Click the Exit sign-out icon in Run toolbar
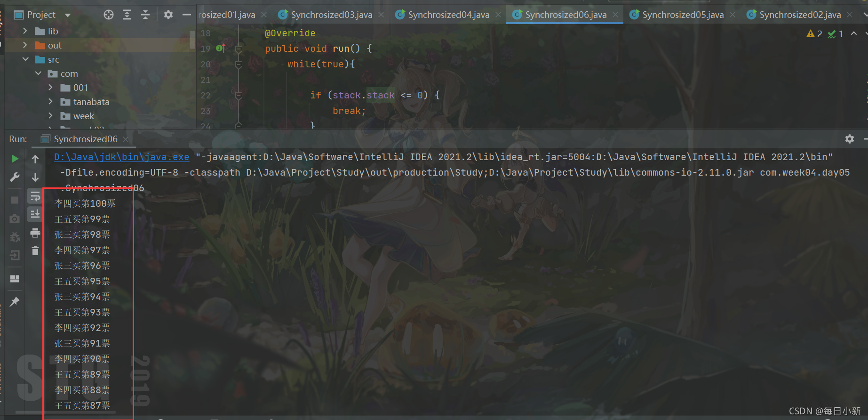 click(15, 256)
